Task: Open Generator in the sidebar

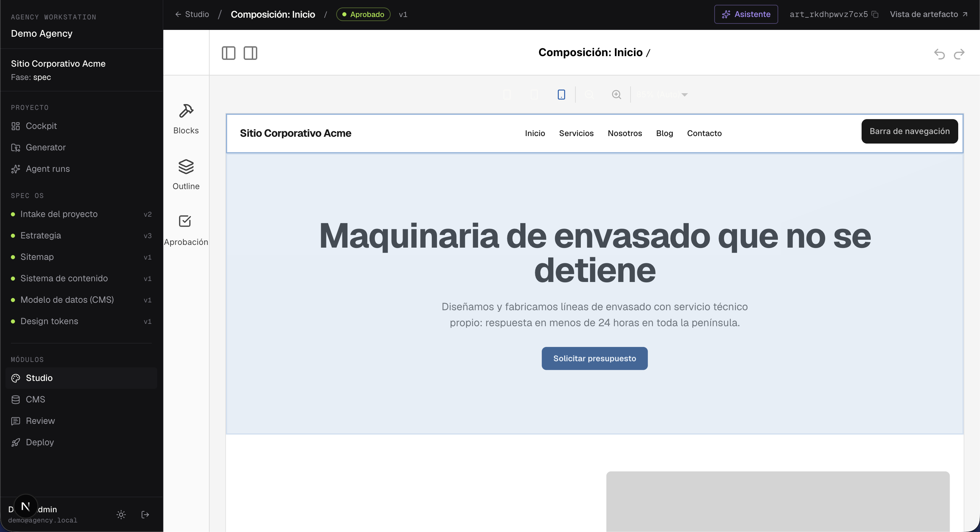Action: click(x=81, y=147)
